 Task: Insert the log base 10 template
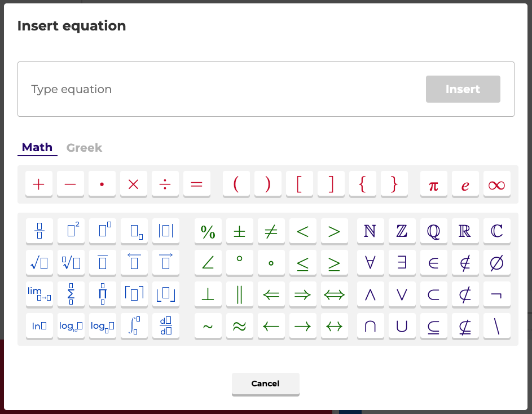71,325
